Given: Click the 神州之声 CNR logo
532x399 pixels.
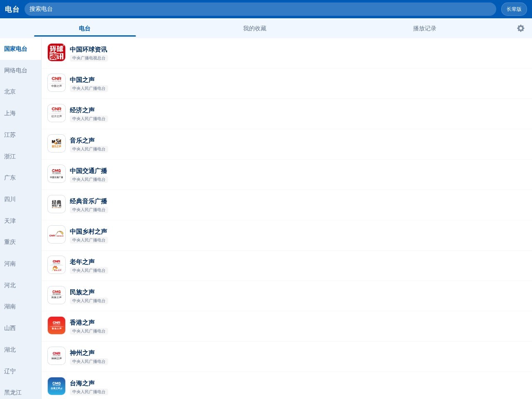Looking at the screenshot, I should click(57, 356).
